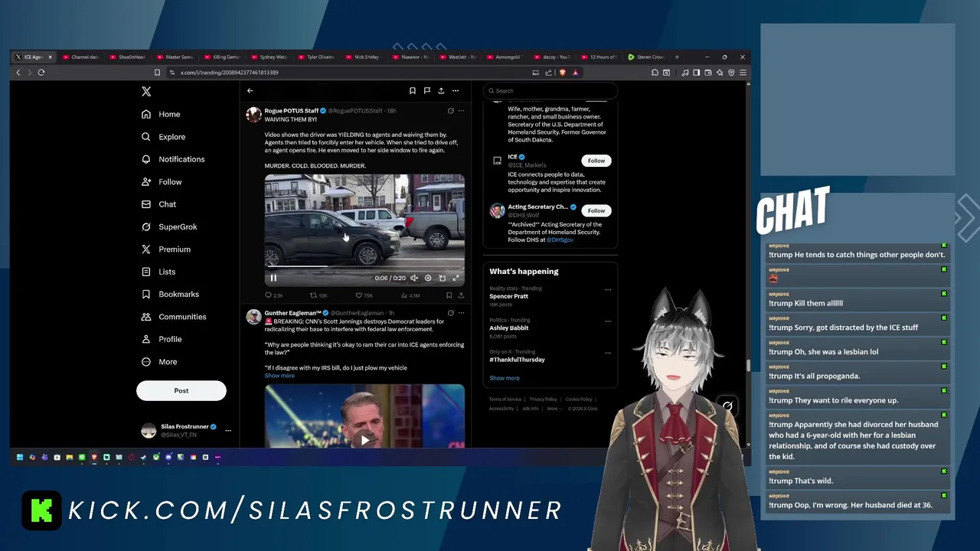The height and width of the screenshot is (551, 980).
Task: Reply to post with 2.9K comments
Action: pyautogui.click(x=274, y=295)
